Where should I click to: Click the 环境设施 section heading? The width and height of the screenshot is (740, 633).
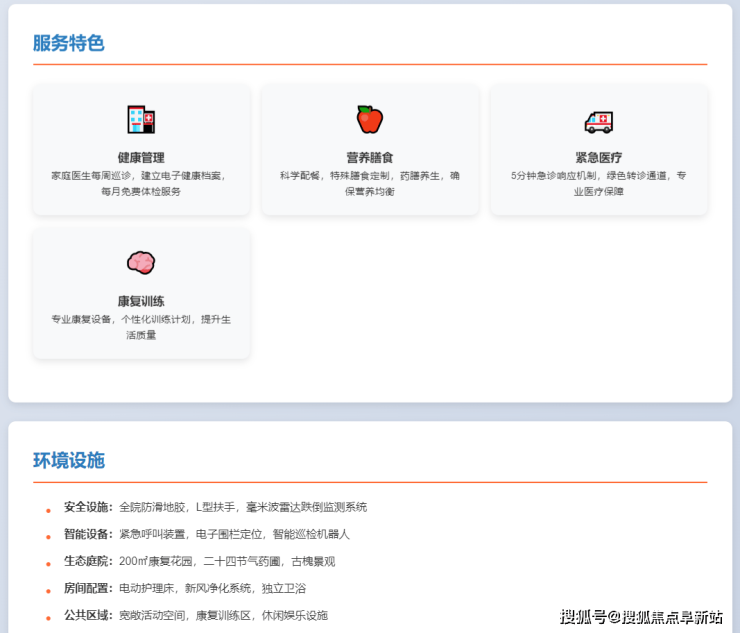tap(68, 460)
